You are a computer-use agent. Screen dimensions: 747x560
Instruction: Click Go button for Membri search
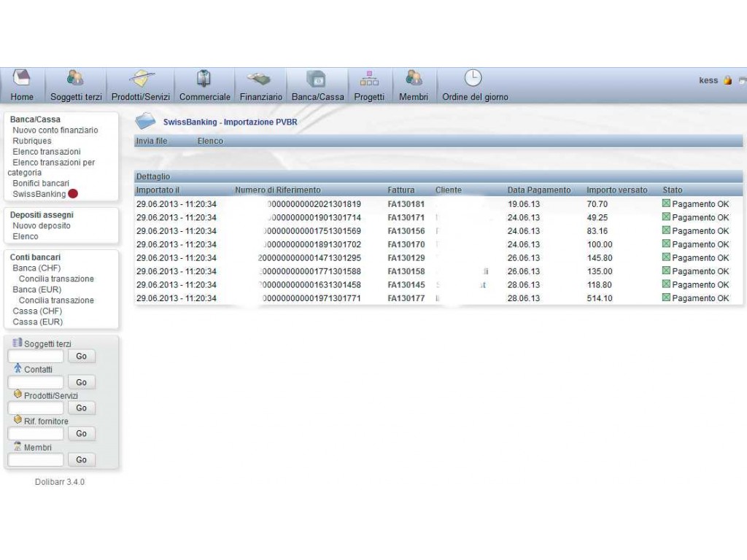82,460
